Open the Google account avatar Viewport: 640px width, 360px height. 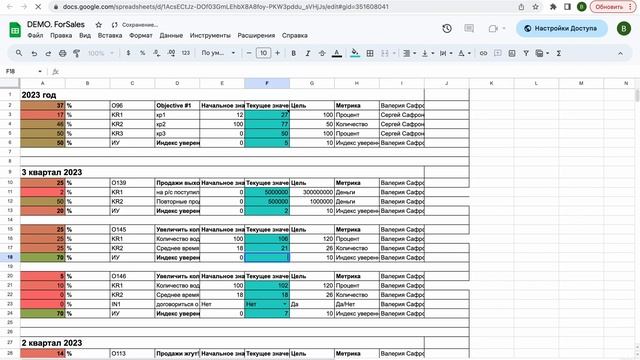(x=624, y=29)
